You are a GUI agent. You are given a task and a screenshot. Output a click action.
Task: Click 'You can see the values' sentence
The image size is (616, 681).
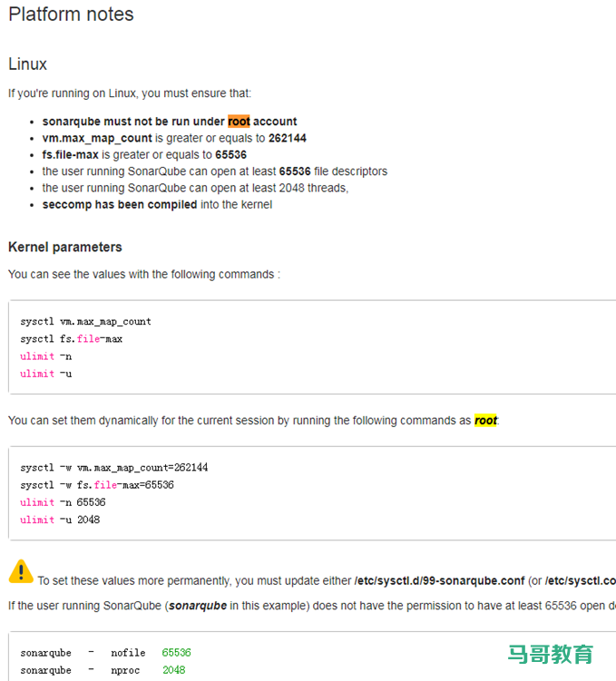tap(144, 275)
